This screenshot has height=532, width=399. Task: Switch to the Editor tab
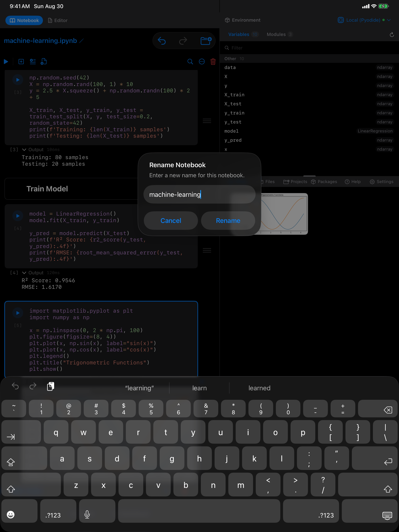point(58,20)
